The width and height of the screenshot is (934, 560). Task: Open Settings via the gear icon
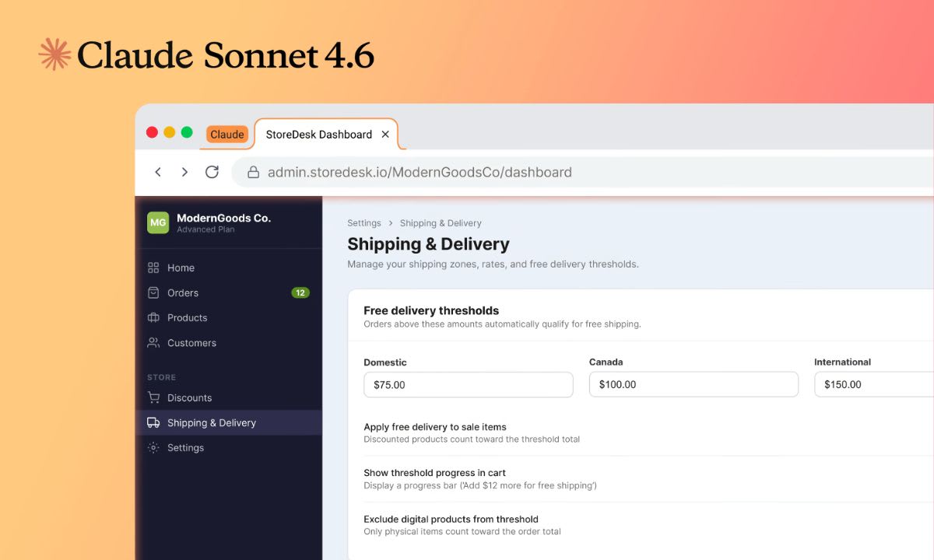(155, 447)
